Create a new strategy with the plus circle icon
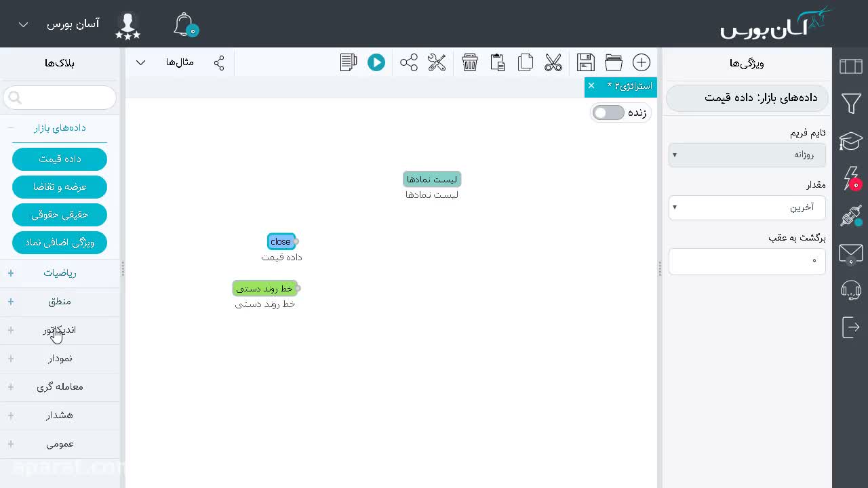Screen dimensions: 868x488 pyautogui.click(x=642, y=62)
